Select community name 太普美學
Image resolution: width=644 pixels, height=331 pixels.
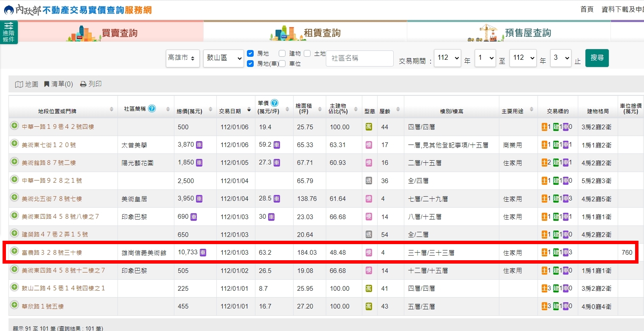(134, 145)
